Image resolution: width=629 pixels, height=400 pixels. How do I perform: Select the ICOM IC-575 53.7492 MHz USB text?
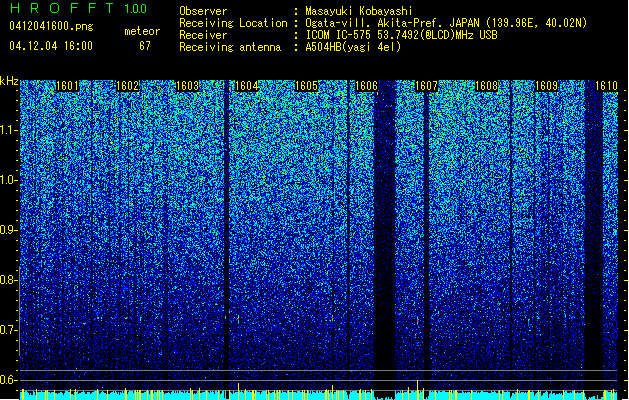pos(402,35)
